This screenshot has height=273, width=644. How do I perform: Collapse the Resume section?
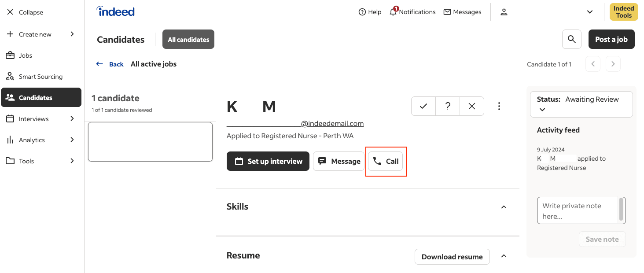pyautogui.click(x=504, y=256)
